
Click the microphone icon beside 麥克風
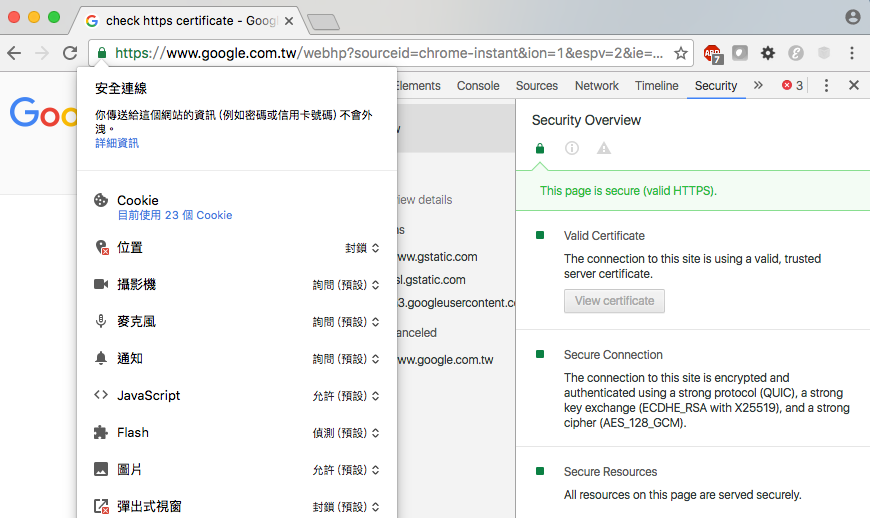[x=101, y=321]
